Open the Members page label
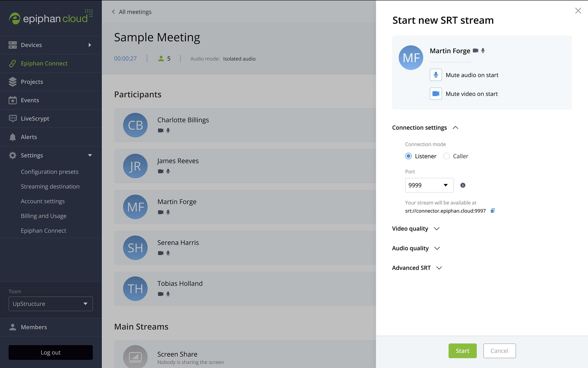Screen dimensions: 588x368 click(x=34, y=327)
